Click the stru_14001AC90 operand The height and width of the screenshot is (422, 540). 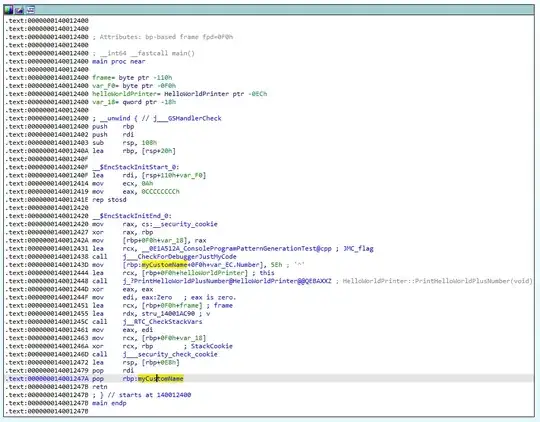pos(168,313)
